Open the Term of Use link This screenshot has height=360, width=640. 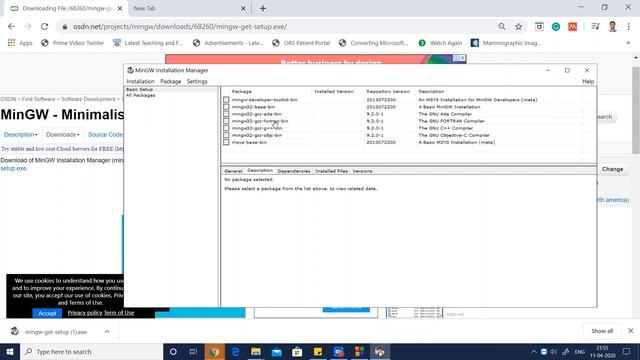pyautogui.click(x=119, y=313)
